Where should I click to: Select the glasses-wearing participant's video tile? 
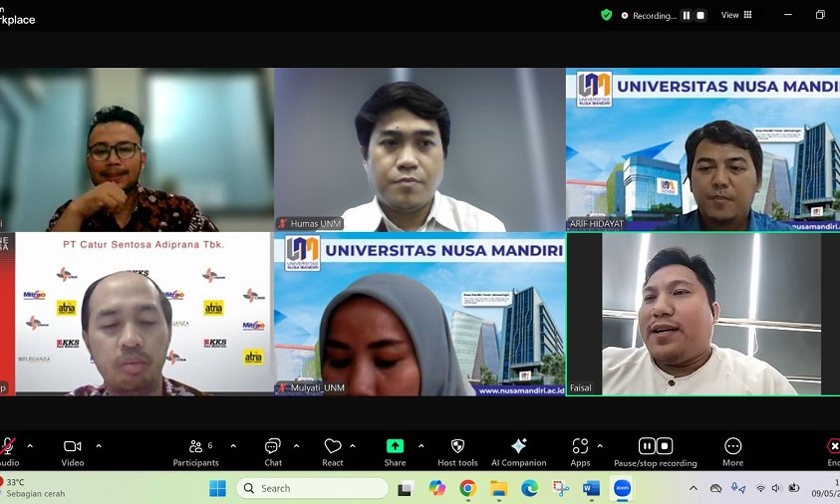137,149
